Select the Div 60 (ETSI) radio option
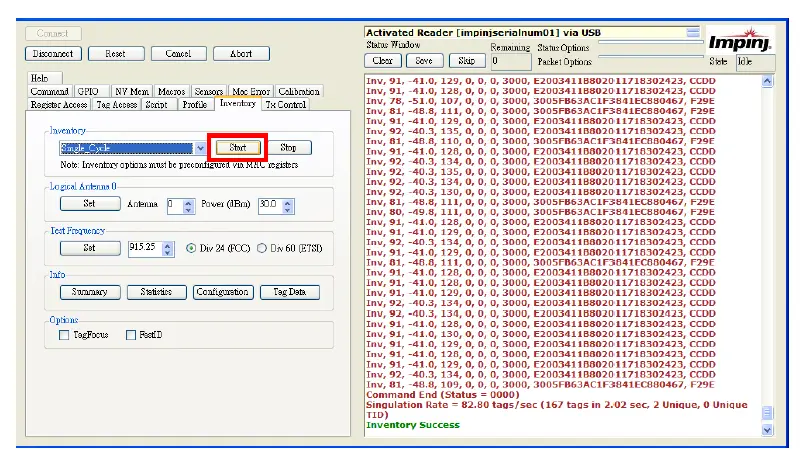 pyautogui.click(x=263, y=249)
